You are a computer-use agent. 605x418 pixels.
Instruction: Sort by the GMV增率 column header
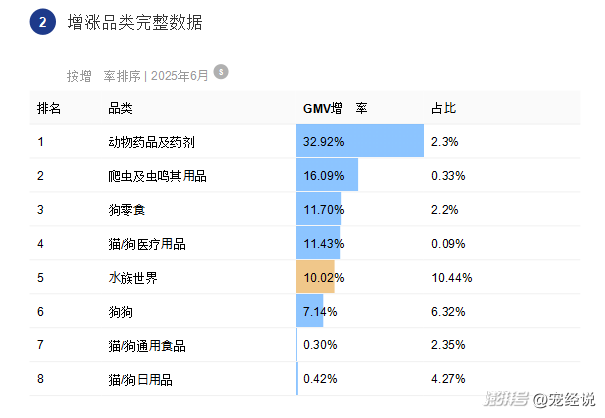click(335, 108)
